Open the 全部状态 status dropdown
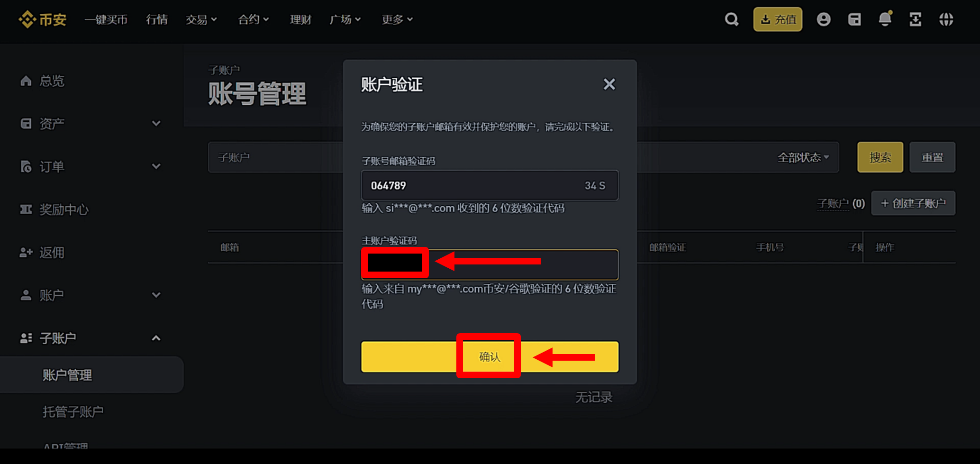 click(x=802, y=157)
